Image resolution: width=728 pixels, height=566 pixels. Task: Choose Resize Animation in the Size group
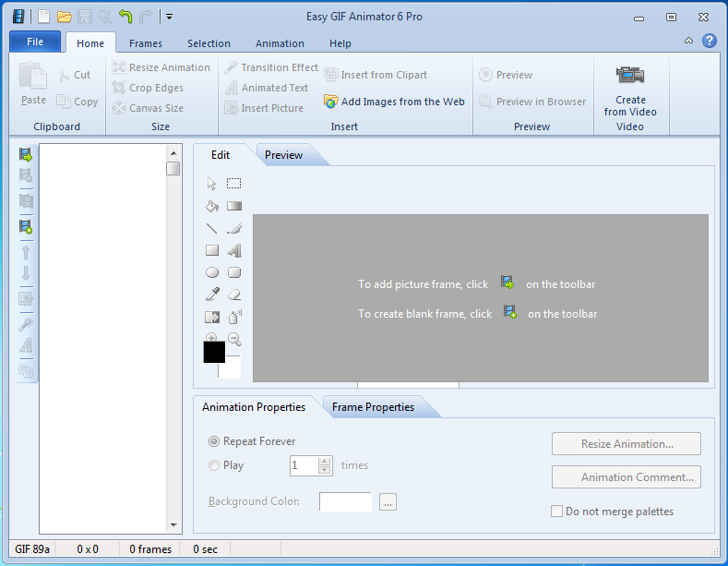161,67
